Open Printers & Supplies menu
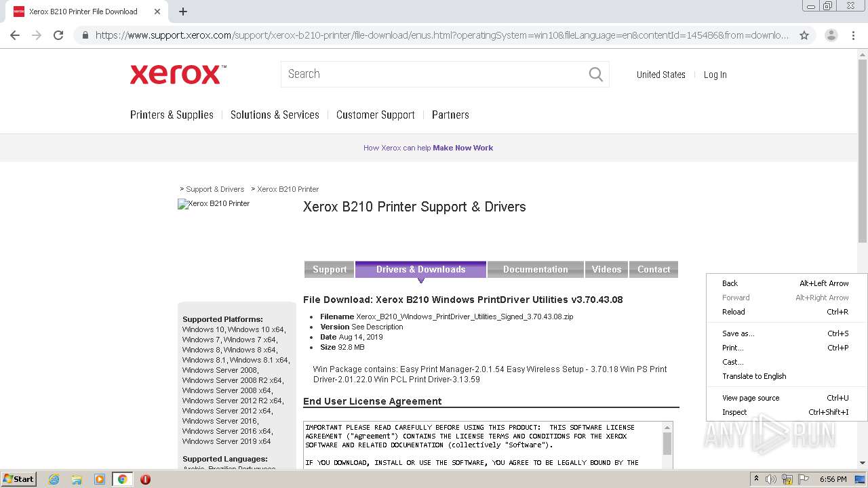 (x=172, y=115)
